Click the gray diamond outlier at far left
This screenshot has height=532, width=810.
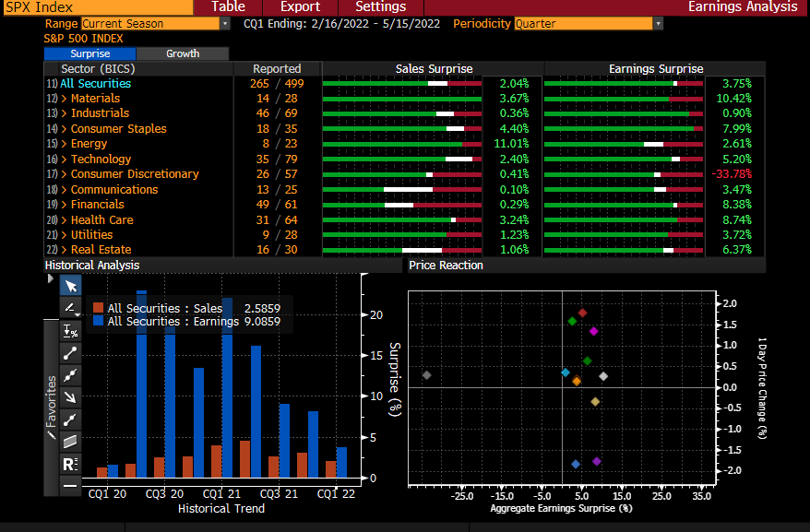(427, 375)
